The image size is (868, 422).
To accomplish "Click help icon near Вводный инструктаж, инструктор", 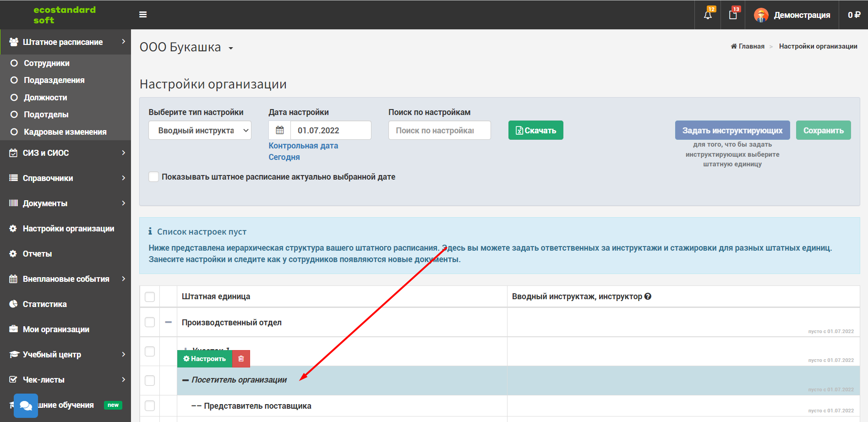I will pos(648,296).
